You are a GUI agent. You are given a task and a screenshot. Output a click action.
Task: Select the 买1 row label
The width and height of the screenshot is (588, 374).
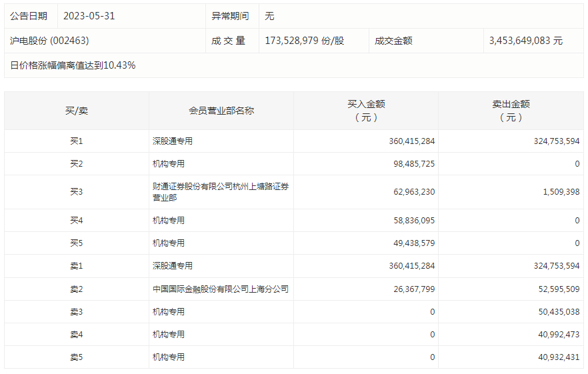[76, 141]
